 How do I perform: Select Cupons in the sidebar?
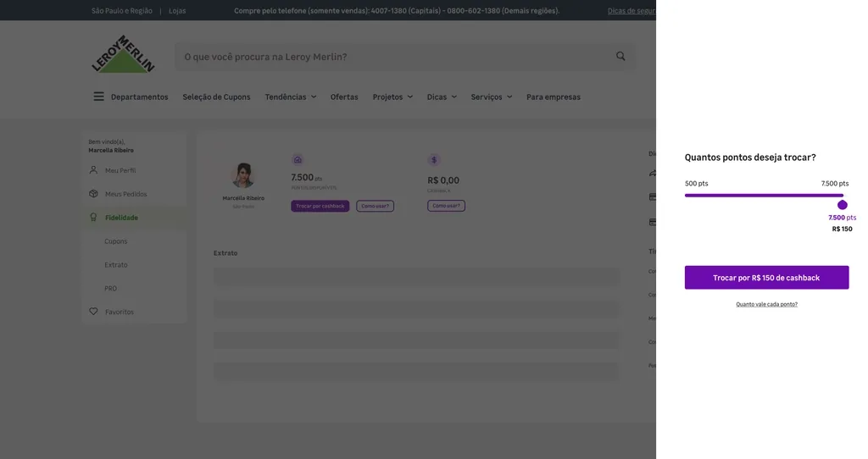coord(115,241)
